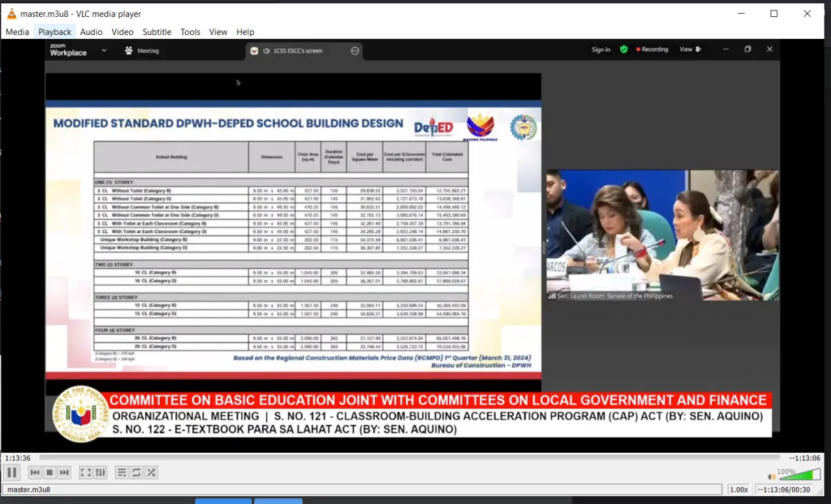Select the Meeting tab in Zoom

[x=142, y=51]
